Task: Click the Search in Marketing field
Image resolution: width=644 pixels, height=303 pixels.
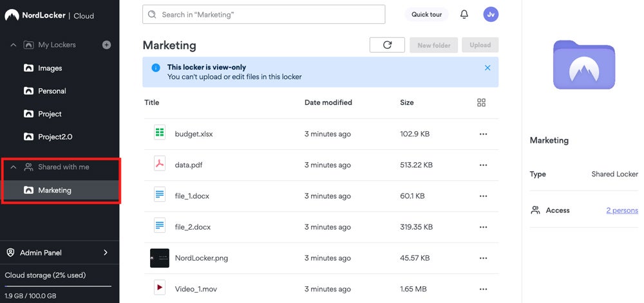Action: [x=264, y=14]
